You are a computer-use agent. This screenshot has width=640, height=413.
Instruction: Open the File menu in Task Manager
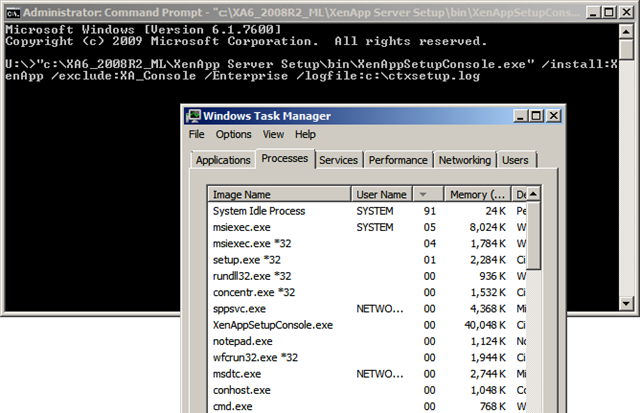tap(196, 134)
